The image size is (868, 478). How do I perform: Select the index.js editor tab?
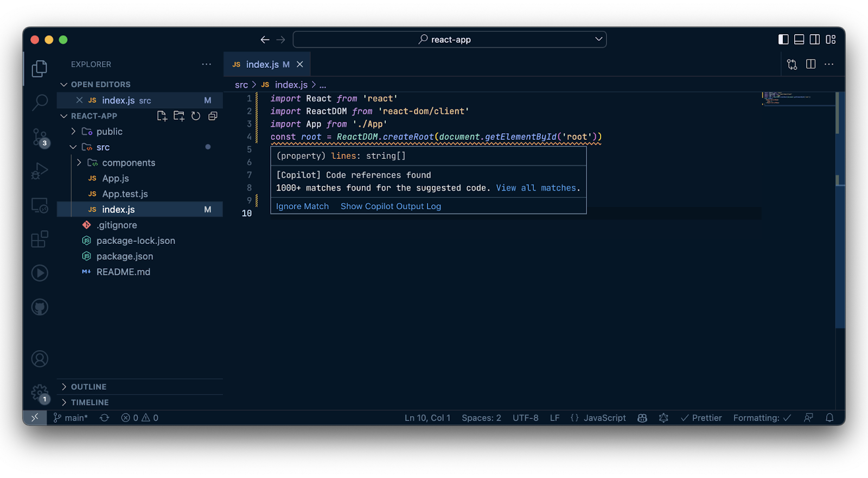(262, 64)
